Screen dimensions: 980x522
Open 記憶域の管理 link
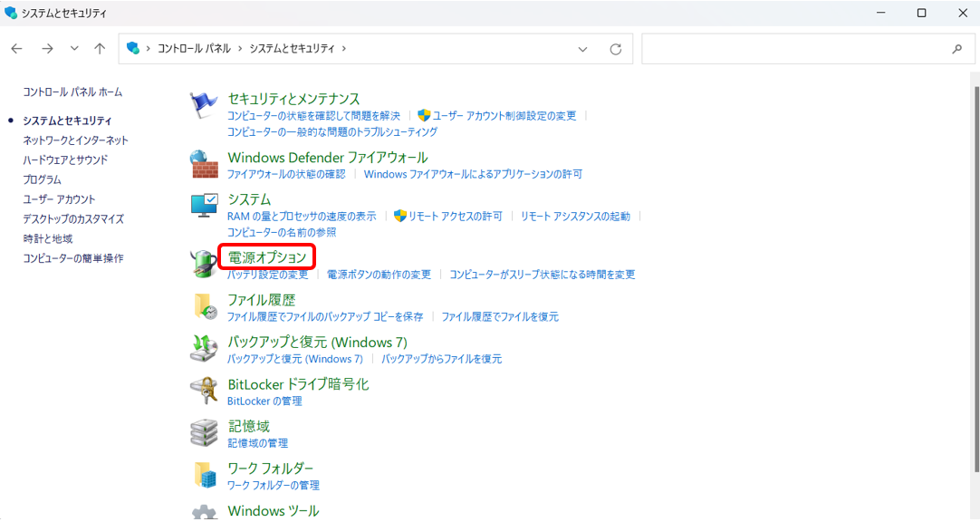tap(257, 443)
